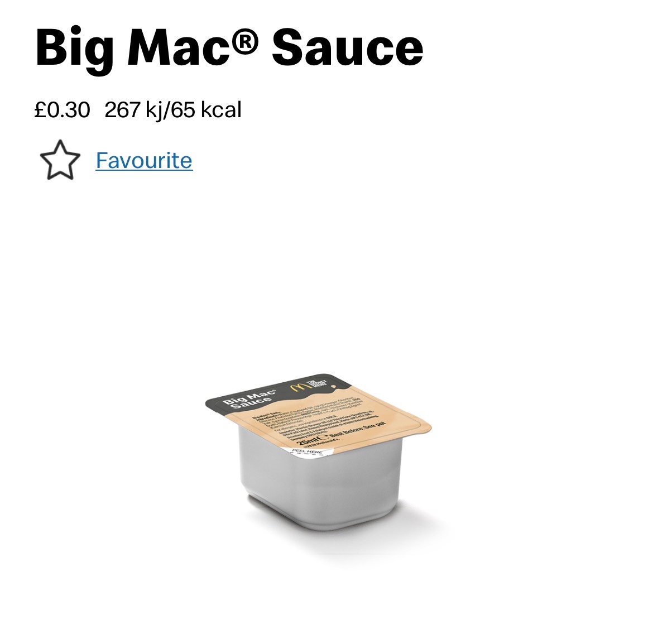The height and width of the screenshot is (644, 653).
Task: Open the Favourite link
Action: pos(144,161)
